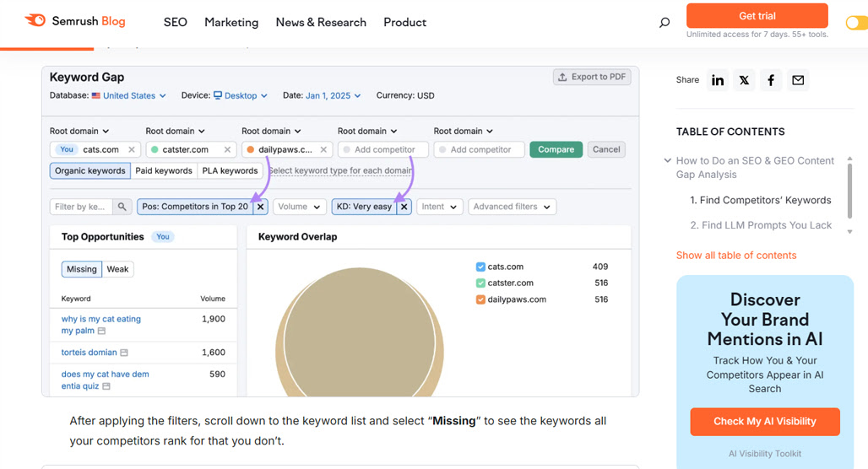Screen dimensions: 868x469
Task: Open the Volume filter dropdown
Action: pos(300,207)
